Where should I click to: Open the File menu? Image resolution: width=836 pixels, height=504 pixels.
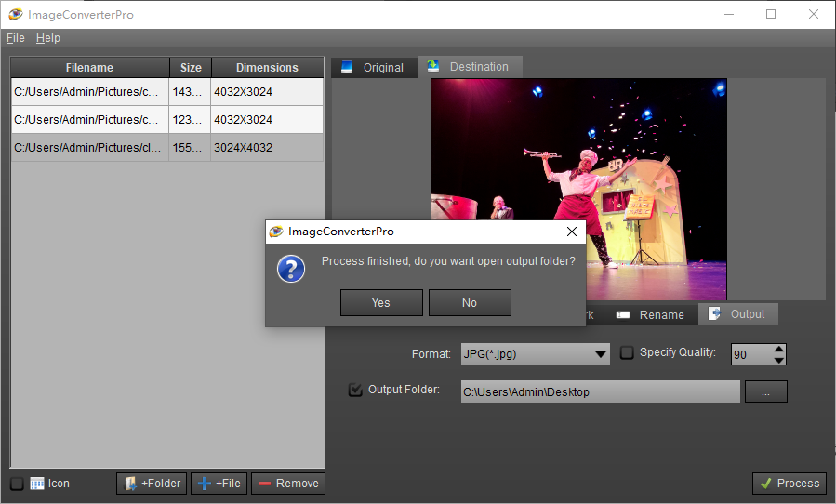15,38
